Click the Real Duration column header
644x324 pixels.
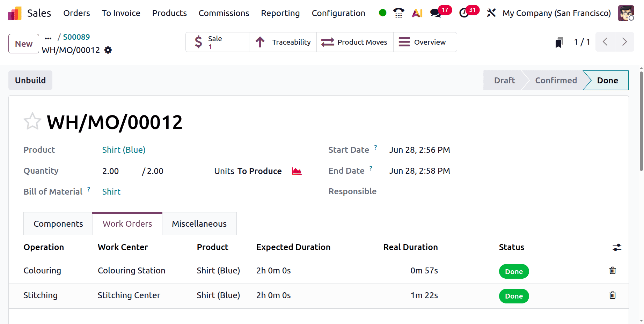pyautogui.click(x=410, y=247)
